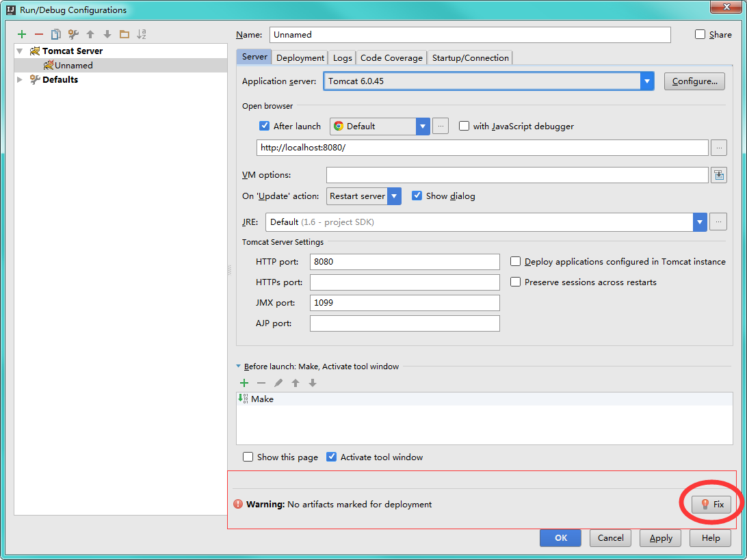The image size is (747, 560).
Task: Click the Cancel button
Action: 610,538
